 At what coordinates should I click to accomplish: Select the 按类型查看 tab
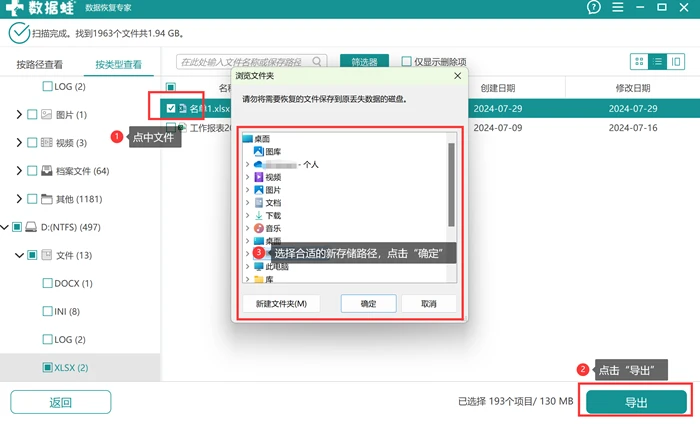pos(118,65)
